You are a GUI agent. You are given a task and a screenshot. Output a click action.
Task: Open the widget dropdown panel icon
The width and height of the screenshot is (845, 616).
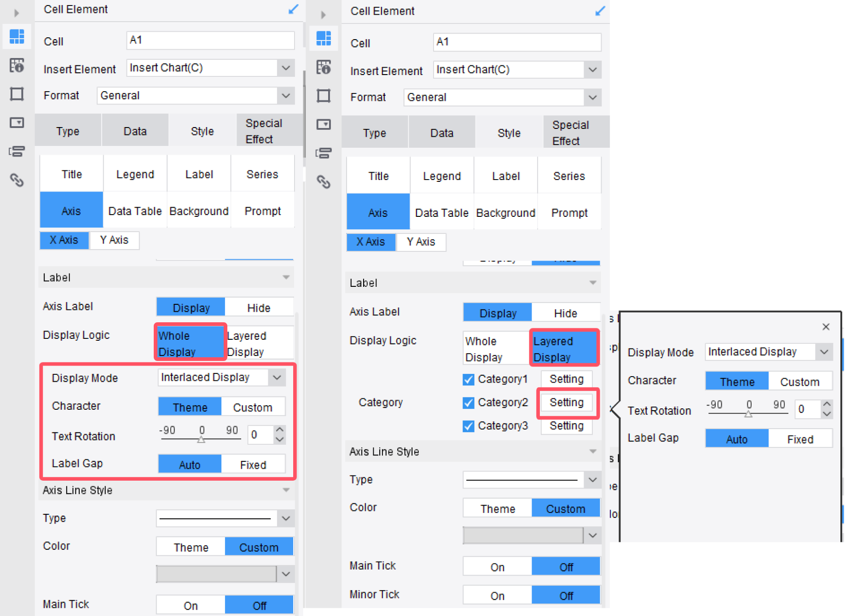pos(17,122)
